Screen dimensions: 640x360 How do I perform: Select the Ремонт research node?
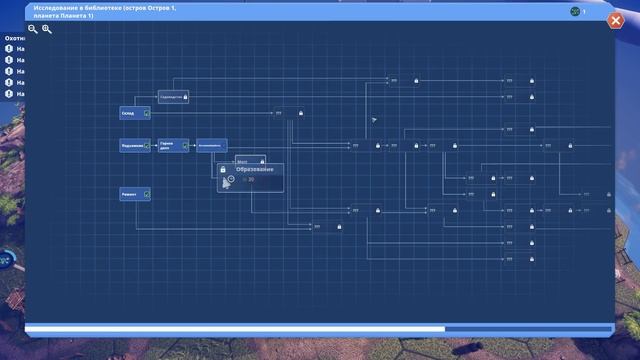tap(135, 194)
